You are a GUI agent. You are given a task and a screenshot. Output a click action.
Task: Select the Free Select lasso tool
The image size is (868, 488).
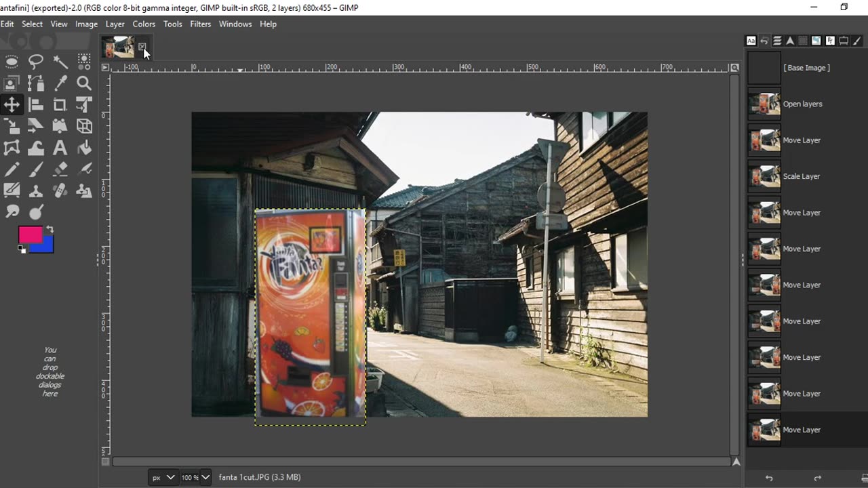coord(36,62)
